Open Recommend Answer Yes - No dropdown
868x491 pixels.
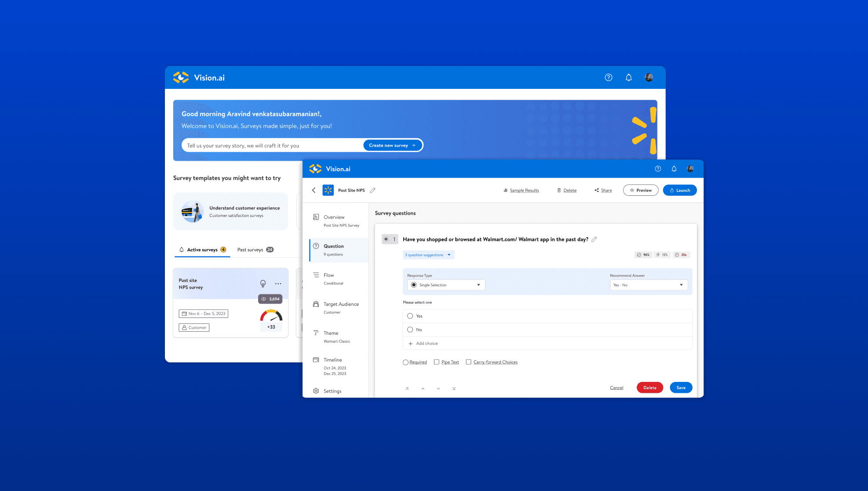coord(648,285)
